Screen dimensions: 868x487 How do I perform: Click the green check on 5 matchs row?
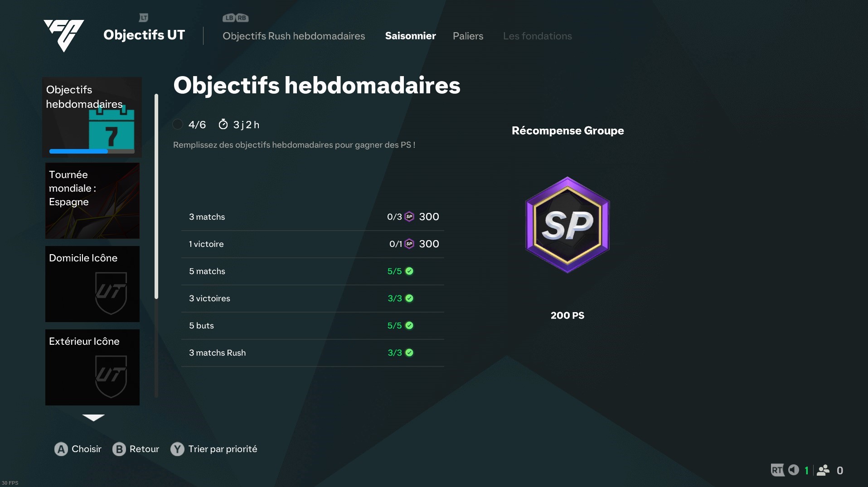(x=409, y=271)
